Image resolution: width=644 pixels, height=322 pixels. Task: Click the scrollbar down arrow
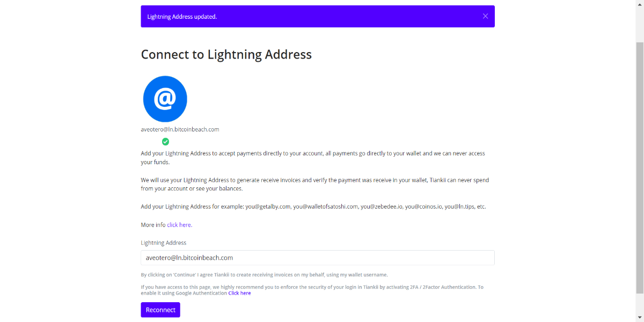pyautogui.click(x=640, y=318)
